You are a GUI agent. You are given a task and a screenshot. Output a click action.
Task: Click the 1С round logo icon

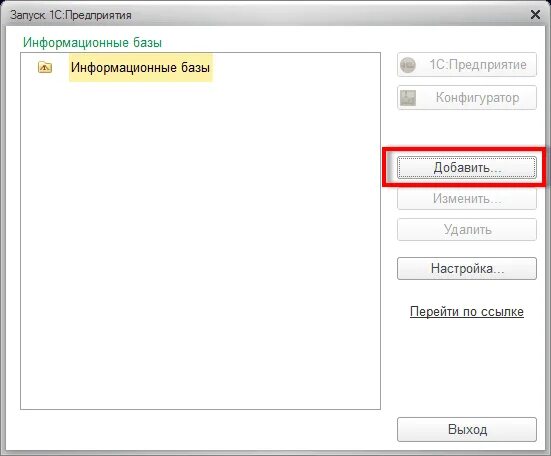[408, 65]
